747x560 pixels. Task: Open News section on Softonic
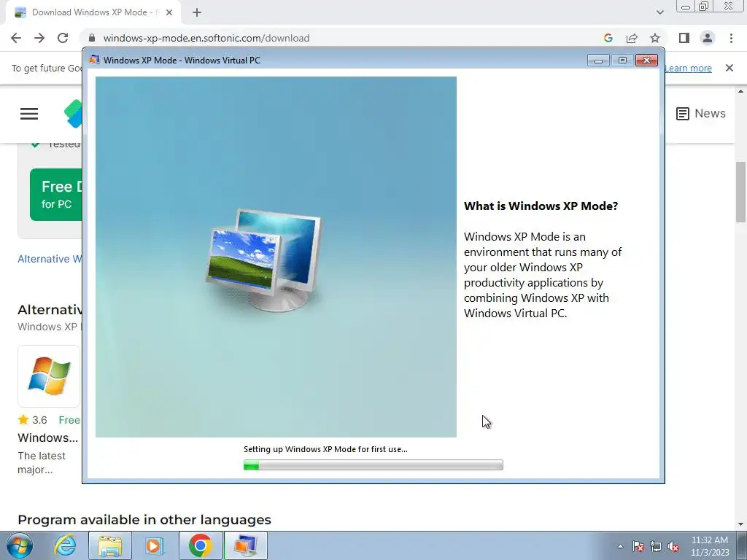pos(701,113)
